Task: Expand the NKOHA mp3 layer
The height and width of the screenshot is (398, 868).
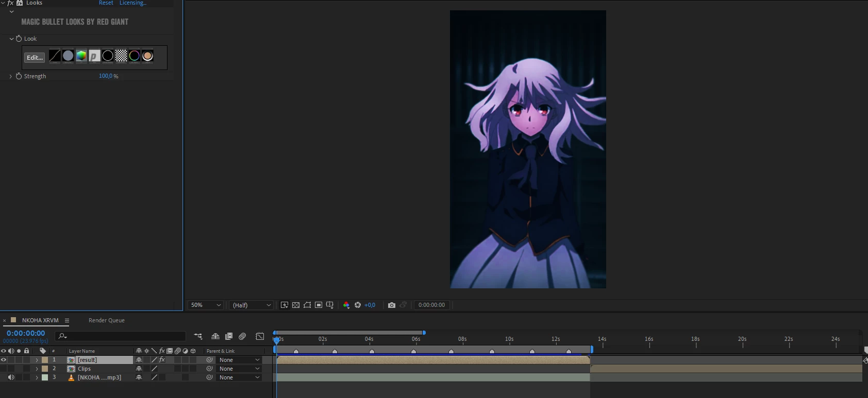Action: point(37,377)
